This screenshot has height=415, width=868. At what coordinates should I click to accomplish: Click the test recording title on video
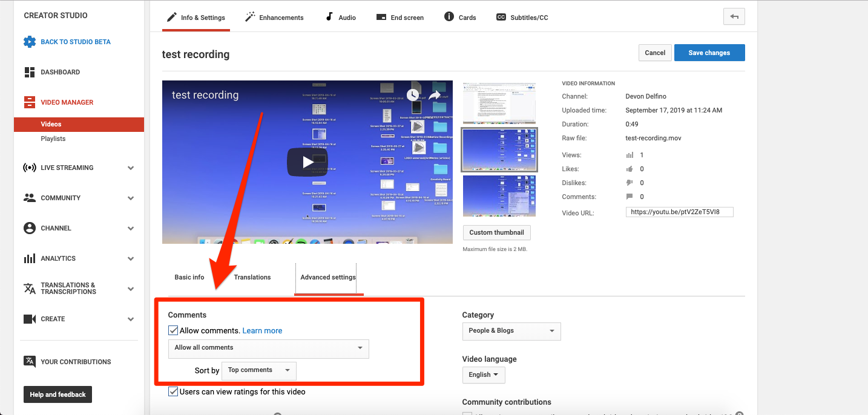point(205,95)
